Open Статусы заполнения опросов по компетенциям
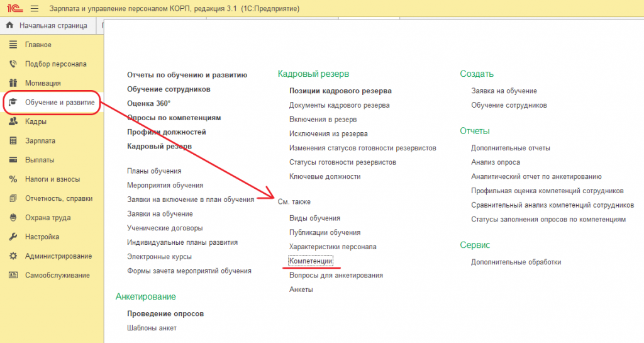The height and width of the screenshot is (343, 644). coord(548,220)
